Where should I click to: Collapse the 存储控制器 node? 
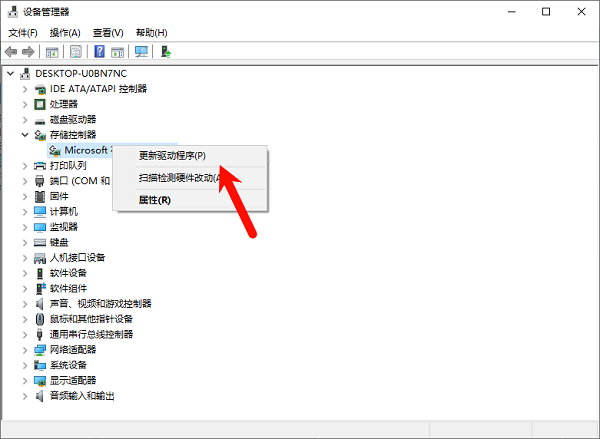point(25,135)
